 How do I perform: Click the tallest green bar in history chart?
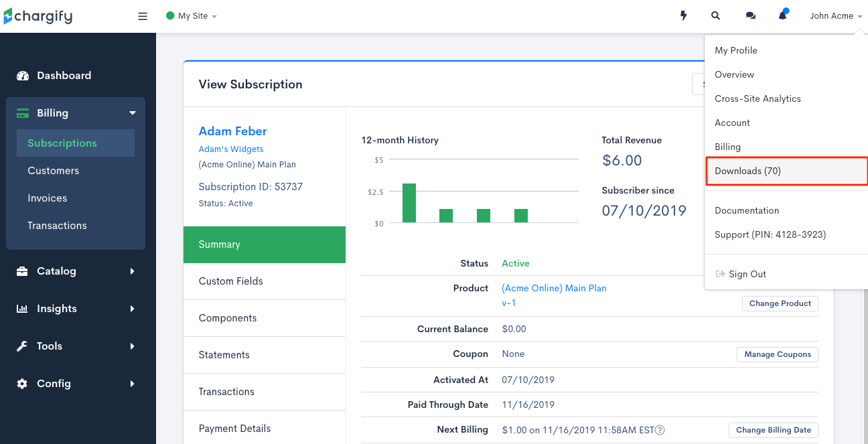pyautogui.click(x=409, y=203)
